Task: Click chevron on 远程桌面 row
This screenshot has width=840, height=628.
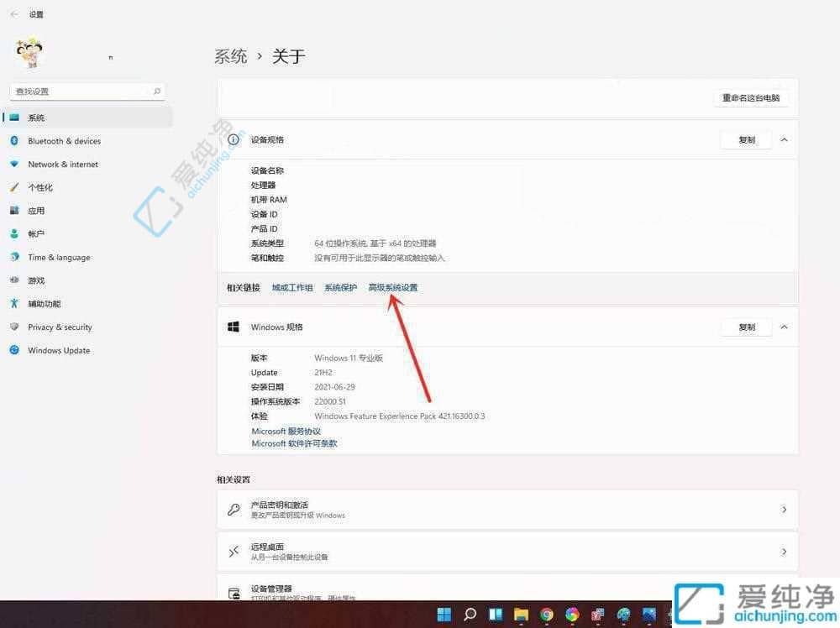Action: point(784,552)
